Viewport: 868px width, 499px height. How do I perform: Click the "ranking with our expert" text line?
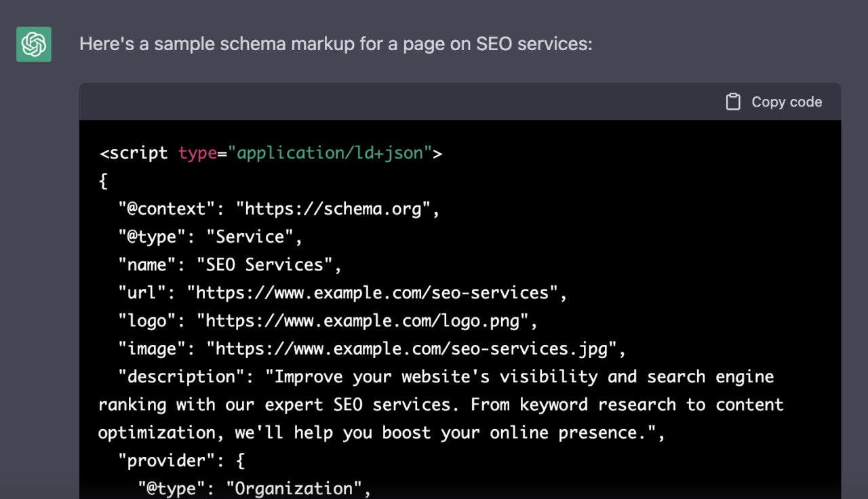coord(441,405)
